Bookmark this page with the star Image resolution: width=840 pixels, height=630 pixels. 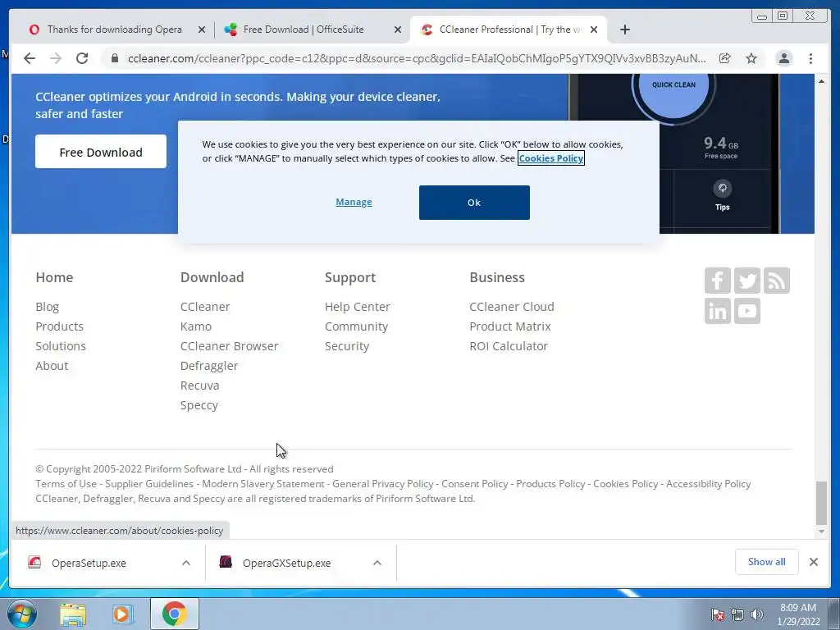pyautogui.click(x=751, y=58)
